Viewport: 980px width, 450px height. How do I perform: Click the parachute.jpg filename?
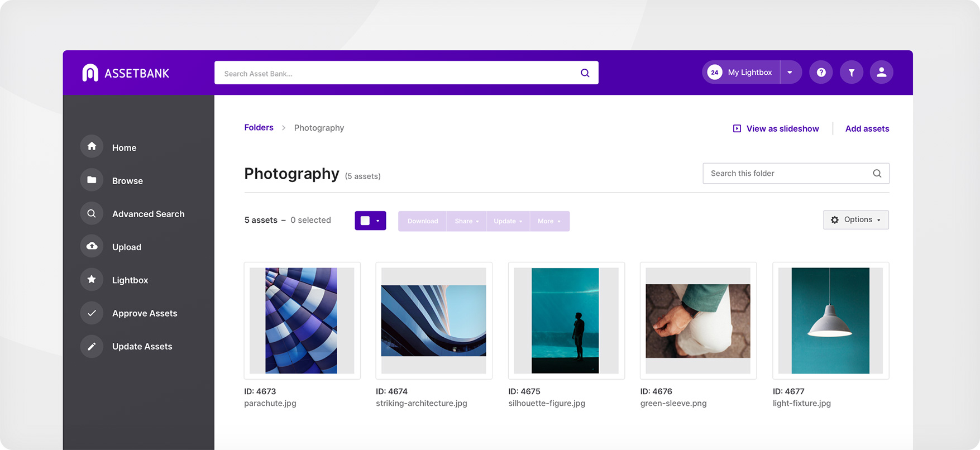coord(270,403)
